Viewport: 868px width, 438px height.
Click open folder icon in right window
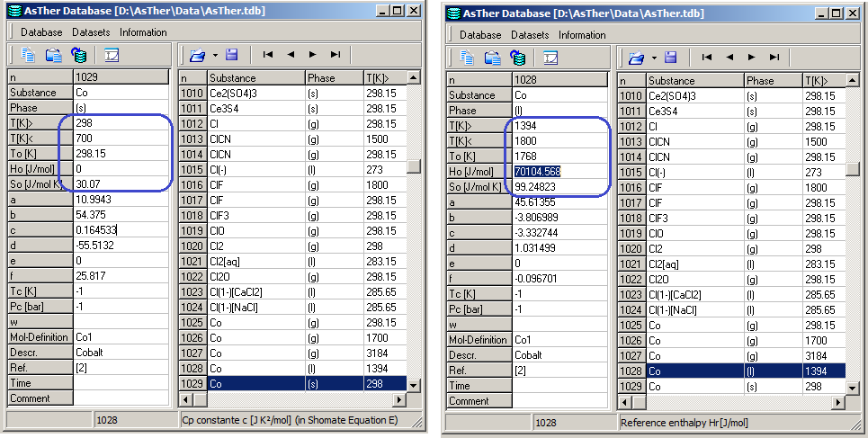(636, 58)
